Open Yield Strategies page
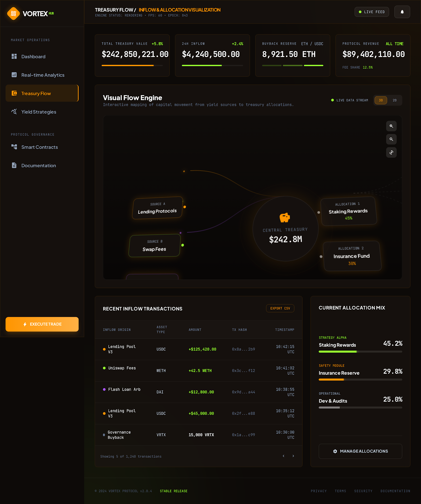Viewport: 421px width, 504px height. click(x=42, y=112)
